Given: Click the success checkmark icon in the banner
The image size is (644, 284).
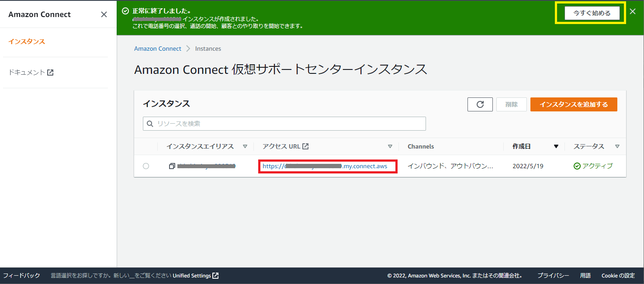Looking at the screenshot, I should 125,11.
